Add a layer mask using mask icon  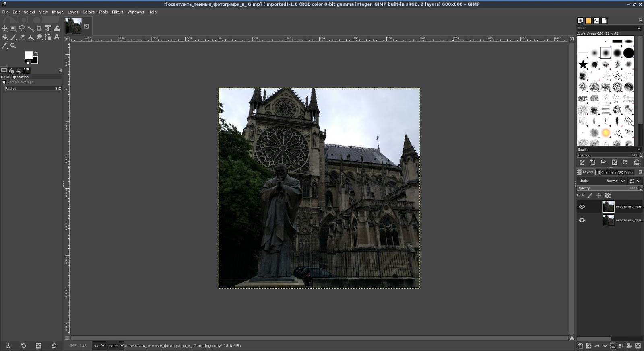tap(629, 345)
